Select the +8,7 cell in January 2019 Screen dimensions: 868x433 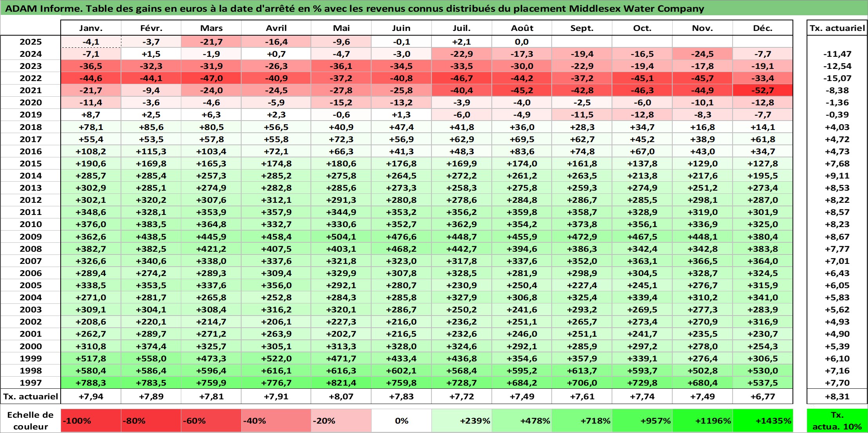pyautogui.click(x=91, y=115)
